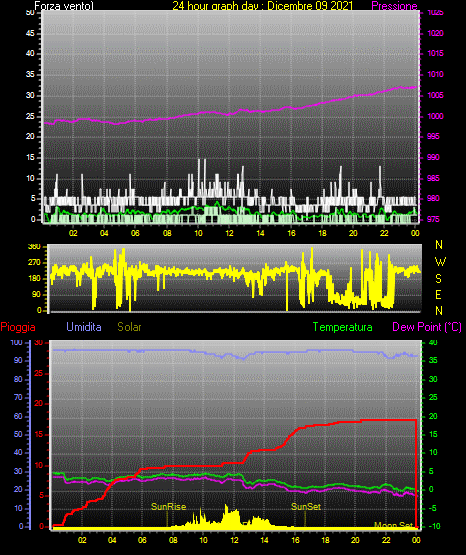Image resolution: width=466 pixels, height=555 pixels.
Task: Click the 975 pressure axis value
Action: 433,219
